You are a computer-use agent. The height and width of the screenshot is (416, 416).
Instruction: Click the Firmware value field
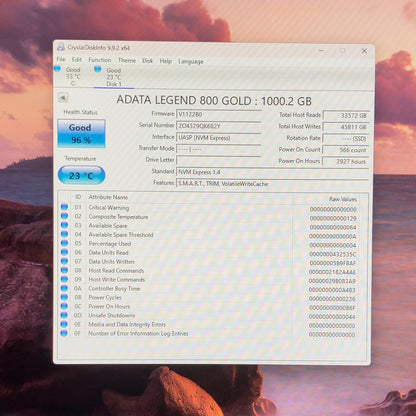point(219,114)
